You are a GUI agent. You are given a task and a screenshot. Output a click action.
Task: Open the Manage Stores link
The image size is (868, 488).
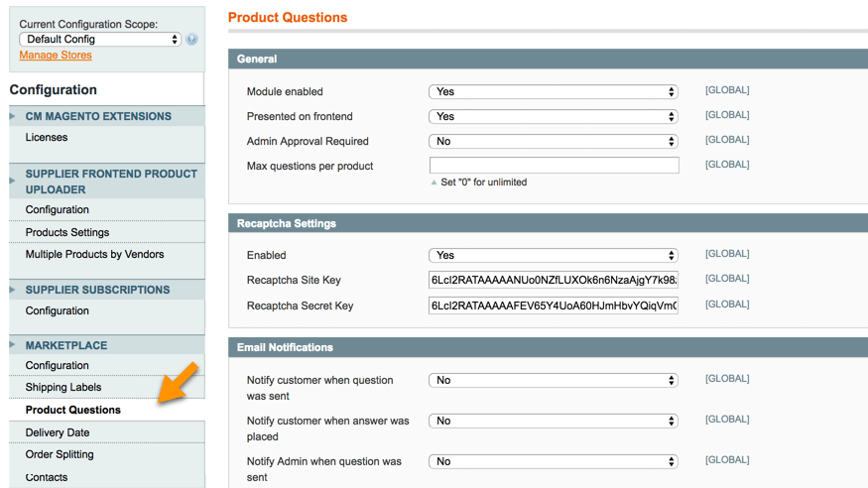(56, 56)
